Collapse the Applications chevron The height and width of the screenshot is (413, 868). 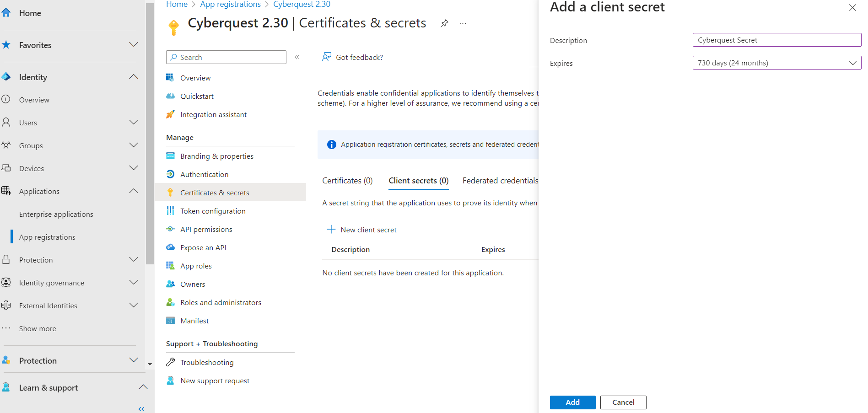pos(134,191)
